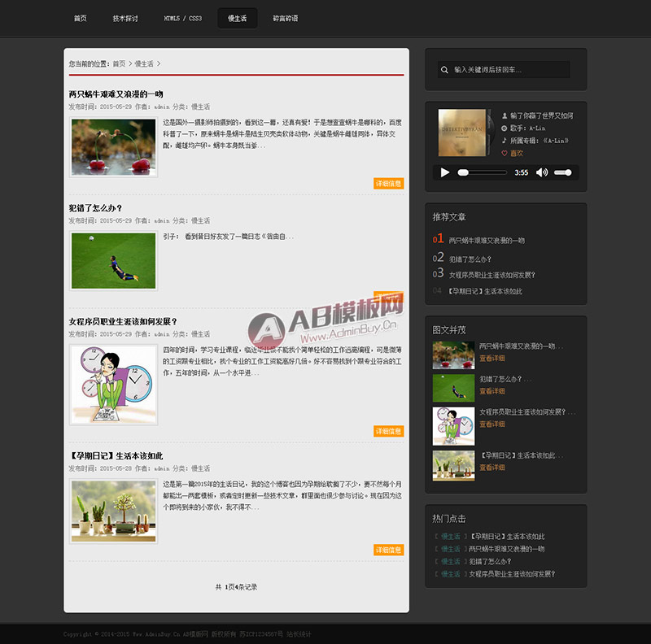Open the 首页 navigation menu item
Screen dimensions: 651x644
(80, 18)
